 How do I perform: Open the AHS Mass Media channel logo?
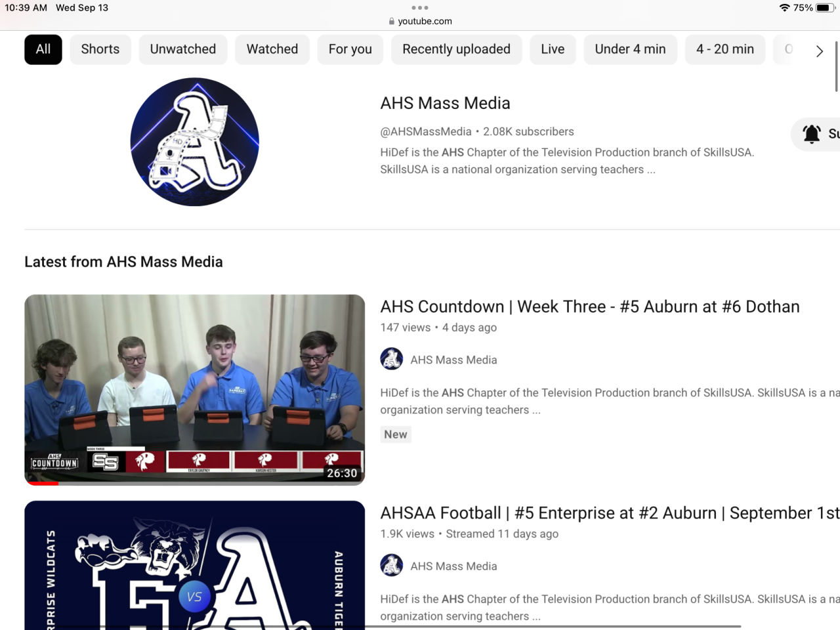coord(195,142)
